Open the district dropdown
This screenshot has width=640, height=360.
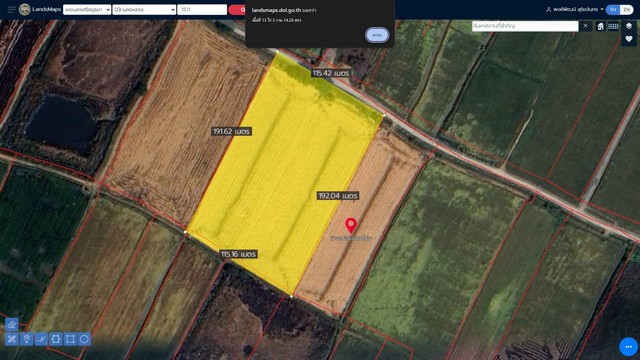pyautogui.click(x=144, y=9)
